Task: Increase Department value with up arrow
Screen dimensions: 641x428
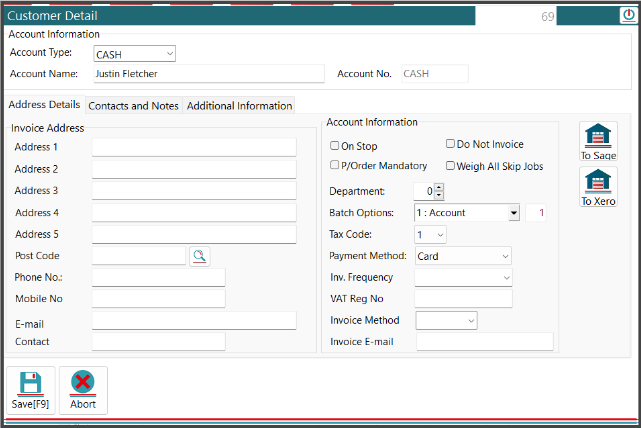Action: click(439, 187)
